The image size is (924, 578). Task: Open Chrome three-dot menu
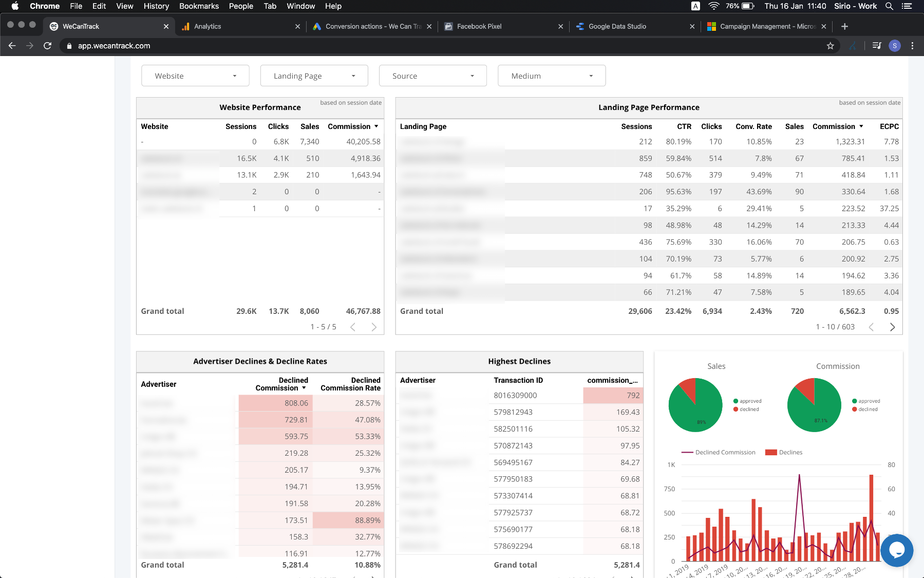[912, 46]
